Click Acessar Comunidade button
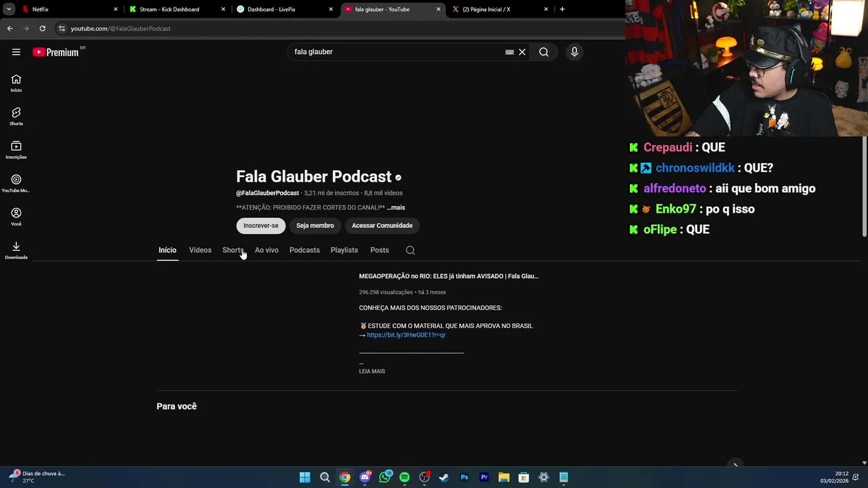 coord(382,226)
